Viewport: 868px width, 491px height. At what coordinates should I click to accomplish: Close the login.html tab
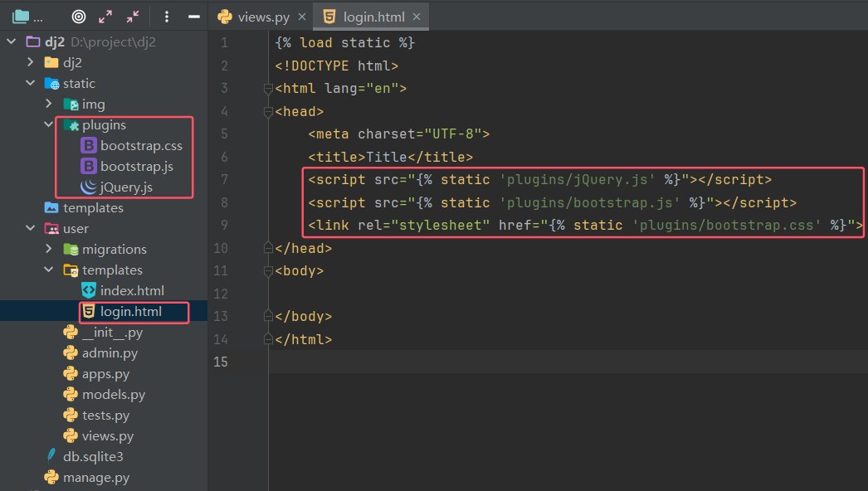(417, 17)
